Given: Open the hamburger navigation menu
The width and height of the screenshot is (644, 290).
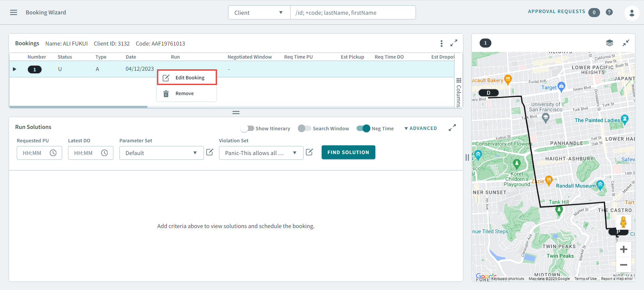Looking at the screenshot, I should point(13,12).
